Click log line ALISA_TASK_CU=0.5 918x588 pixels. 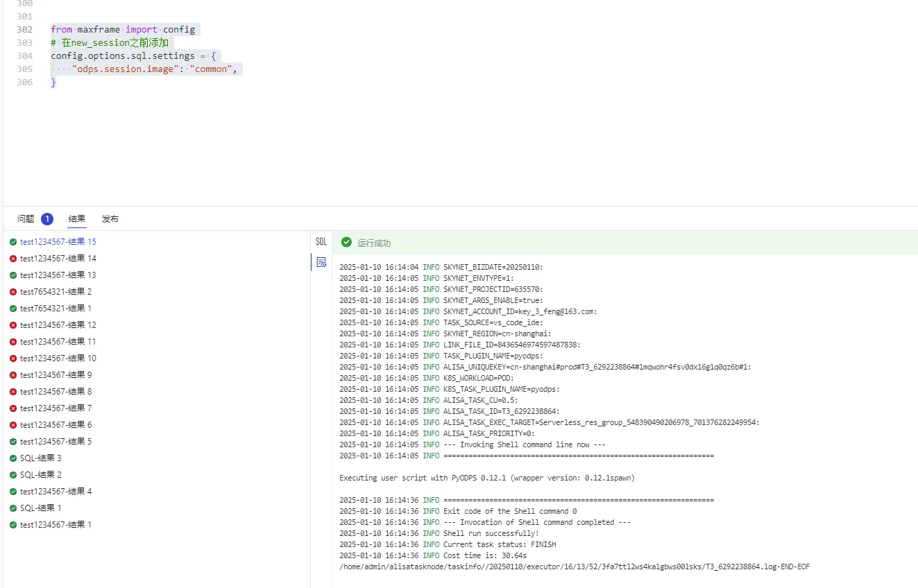point(429,400)
